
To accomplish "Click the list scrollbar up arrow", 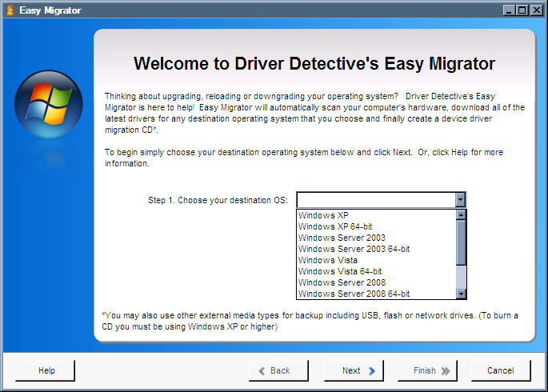I will click(x=461, y=215).
